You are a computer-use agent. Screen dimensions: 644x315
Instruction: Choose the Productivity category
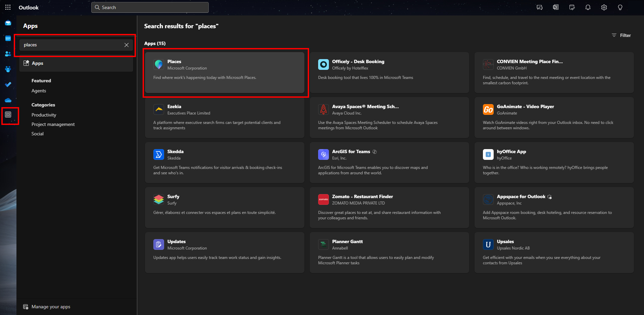click(44, 115)
